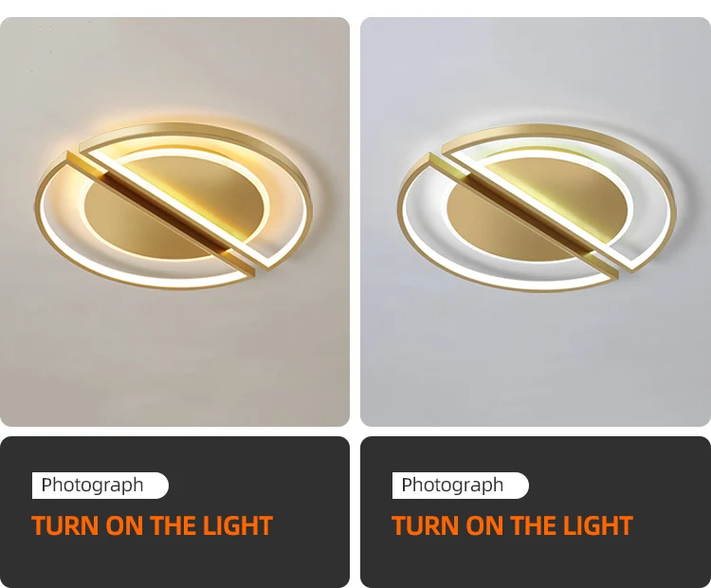Select the left TURN ON THE LIGHT text
This screenshot has width=711, height=588.
point(152,525)
